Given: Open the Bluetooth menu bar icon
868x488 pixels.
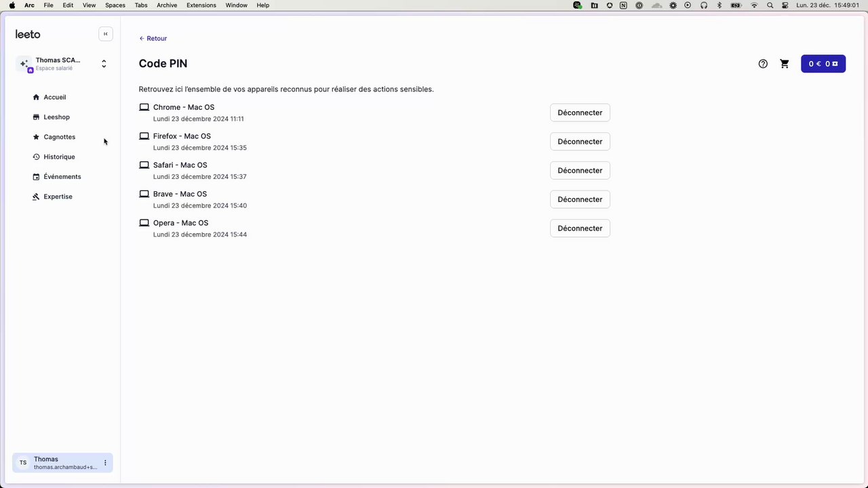Looking at the screenshot, I should point(719,5).
